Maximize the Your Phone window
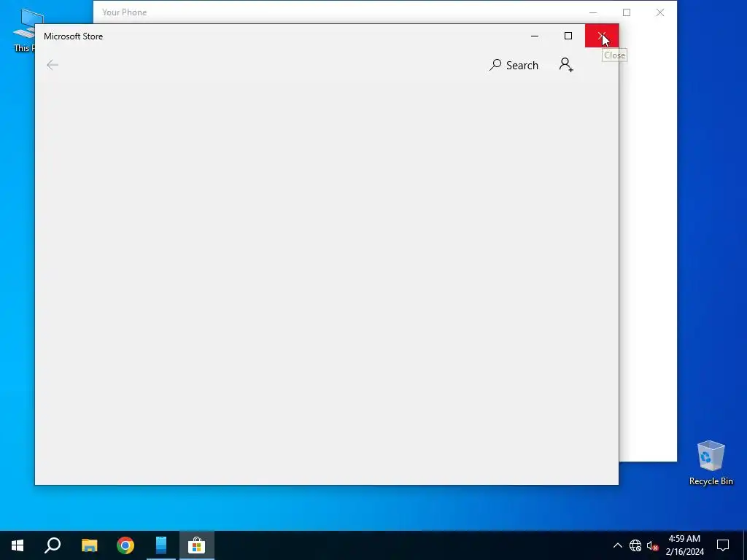Image resolution: width=747 pixels, height=560 pixels. 627,12
